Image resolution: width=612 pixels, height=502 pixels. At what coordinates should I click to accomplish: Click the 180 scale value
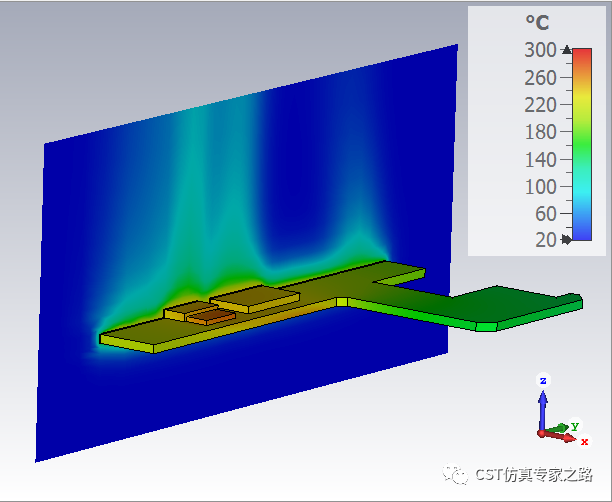pos(540,132)
